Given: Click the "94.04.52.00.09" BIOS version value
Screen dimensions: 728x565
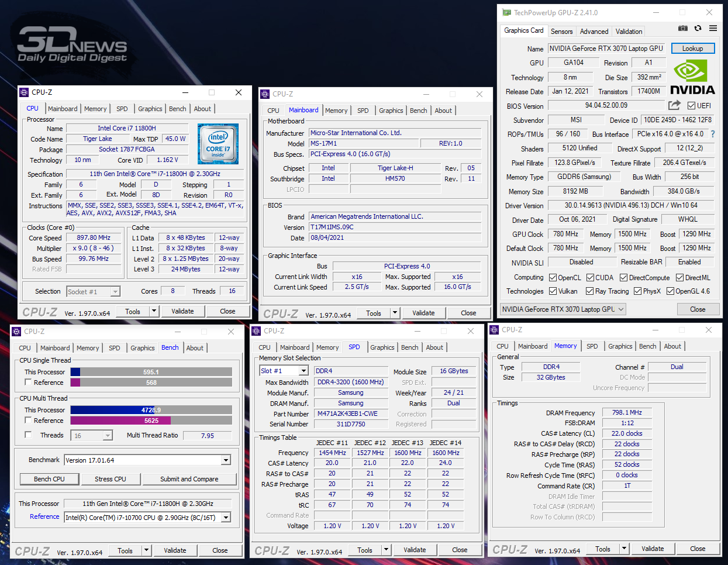Looking at the screenshot, I should tap(606, 105).
